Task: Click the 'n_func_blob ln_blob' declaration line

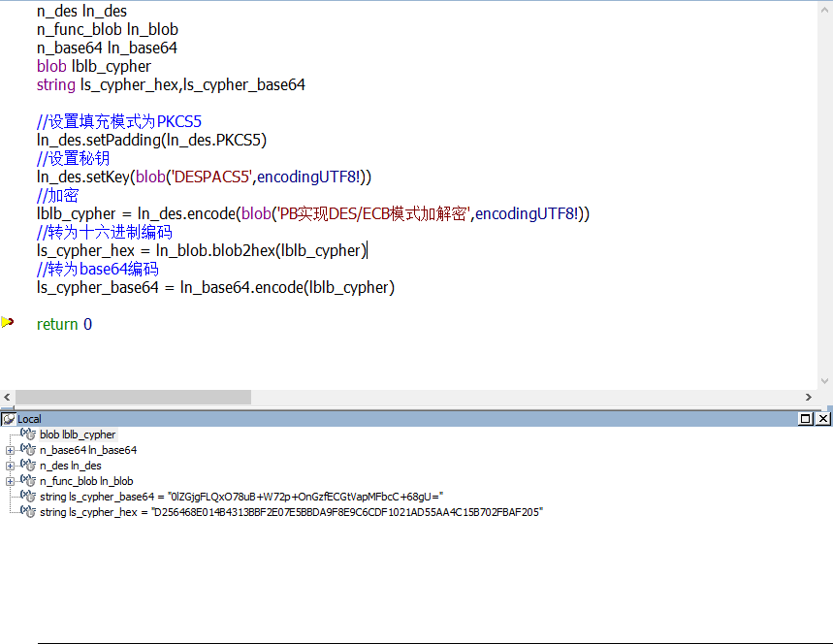Action: (x=108, y=29)
